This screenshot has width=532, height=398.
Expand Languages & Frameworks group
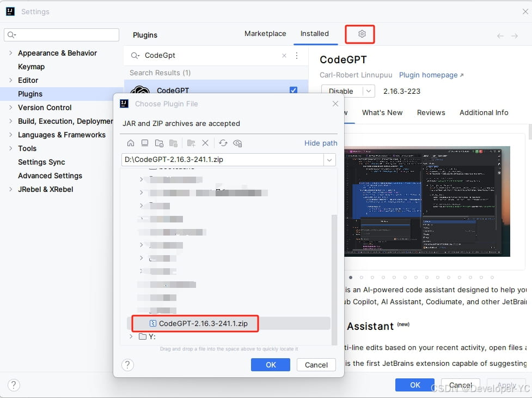pos(10,135)
